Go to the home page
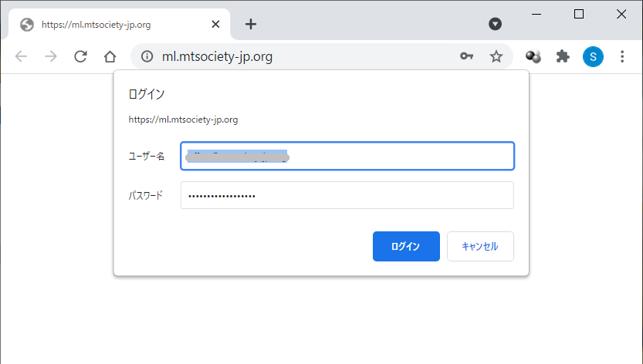Viewport: 643px width, 364px height. (110, 56)
